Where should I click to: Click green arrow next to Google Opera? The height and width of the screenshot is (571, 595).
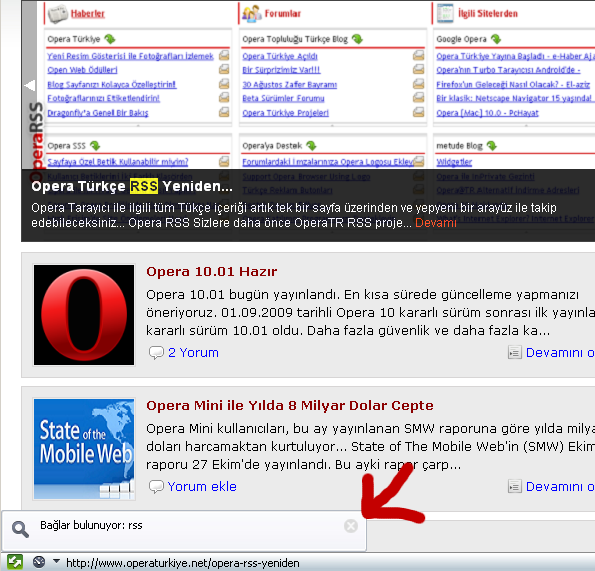coord(496,39)
